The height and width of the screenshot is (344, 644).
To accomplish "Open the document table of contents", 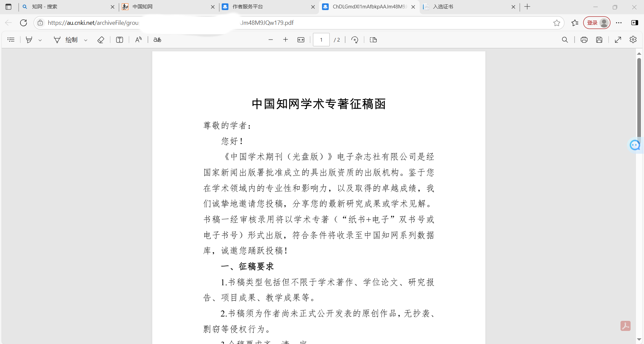I will pyautogui.click(x=11, y=40).
